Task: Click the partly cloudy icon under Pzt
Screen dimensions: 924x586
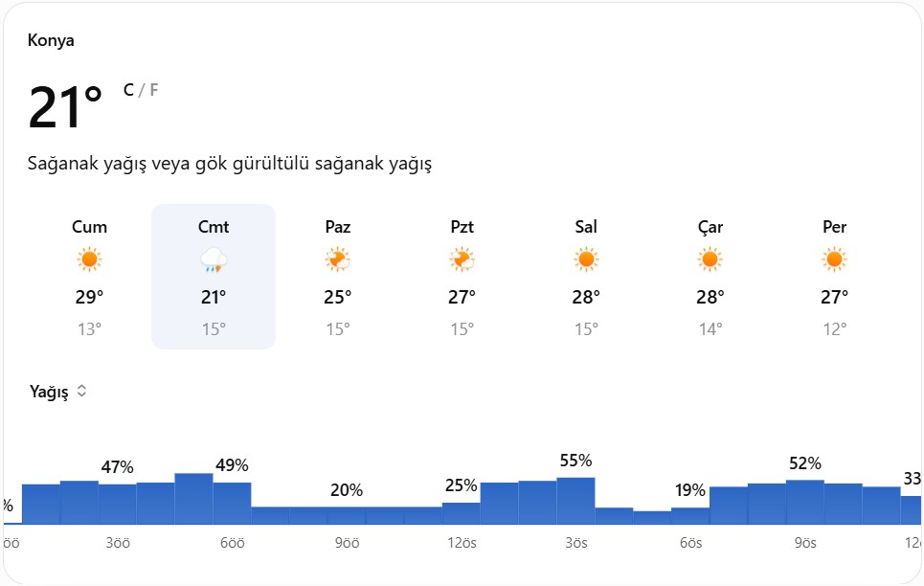Action: click(462, 259)
